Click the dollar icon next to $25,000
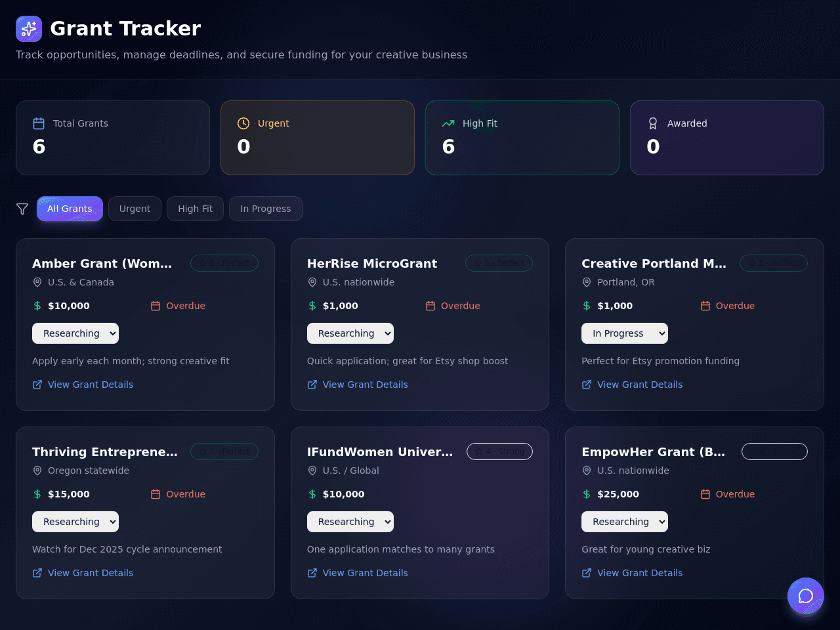 pos(587,494)
